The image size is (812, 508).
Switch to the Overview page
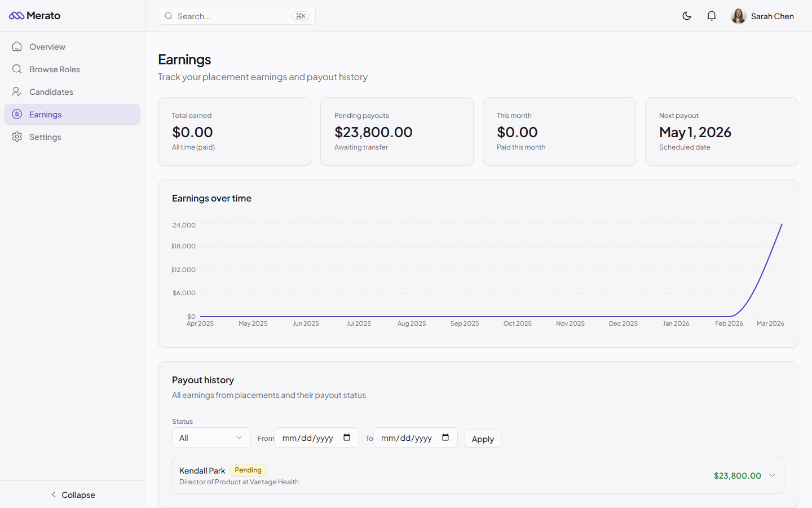tap(47, 46)
